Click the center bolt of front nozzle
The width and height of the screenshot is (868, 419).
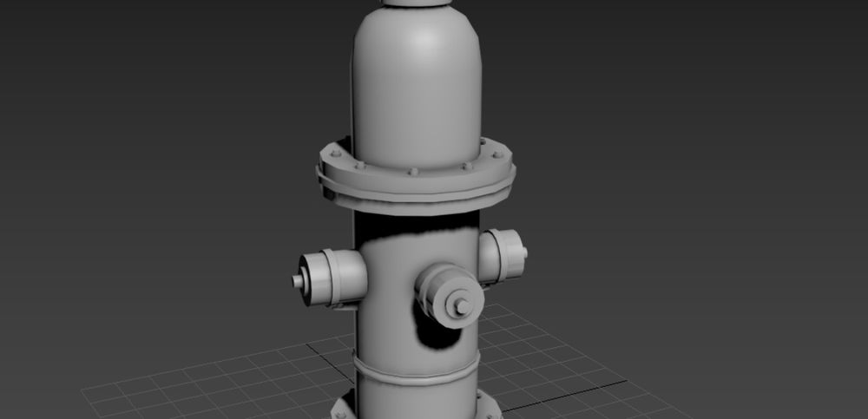pyautogui.click(x=463, y=305)
